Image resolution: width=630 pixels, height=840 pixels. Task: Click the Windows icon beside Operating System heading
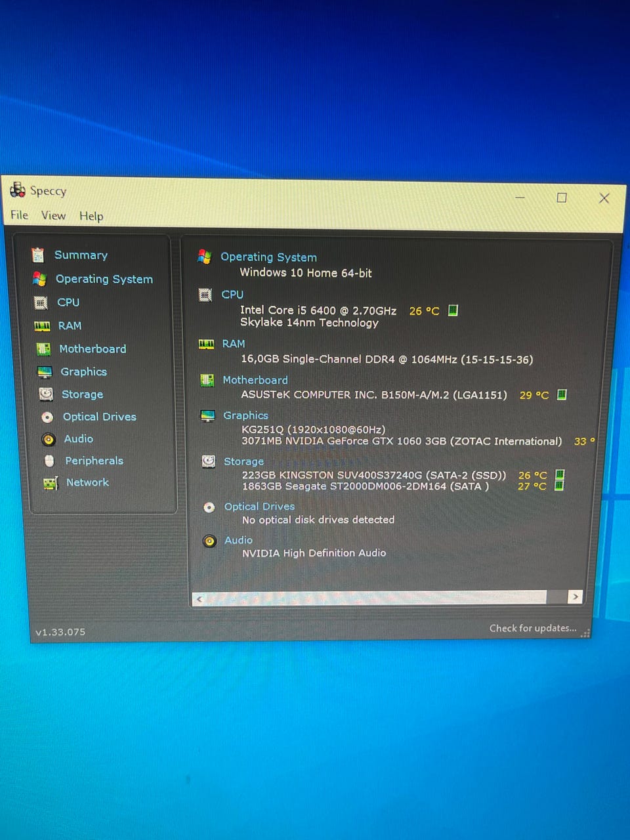[x=205, y=257]
